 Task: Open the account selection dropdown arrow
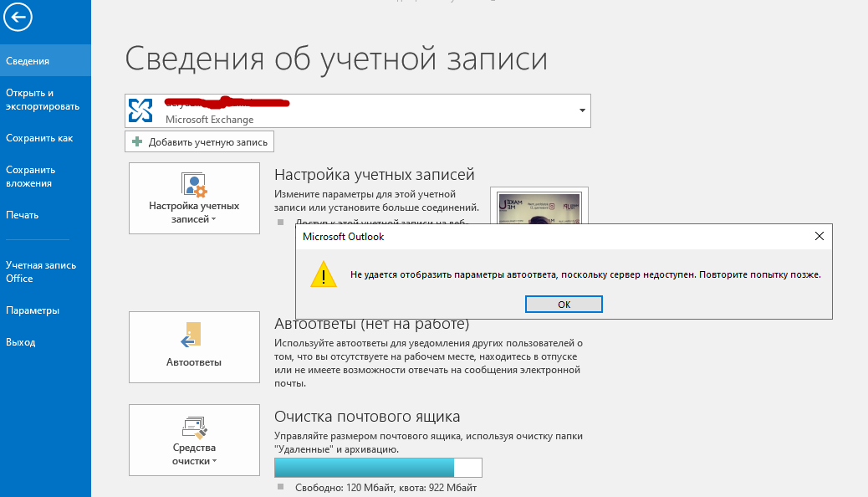(x=582, y=110)
